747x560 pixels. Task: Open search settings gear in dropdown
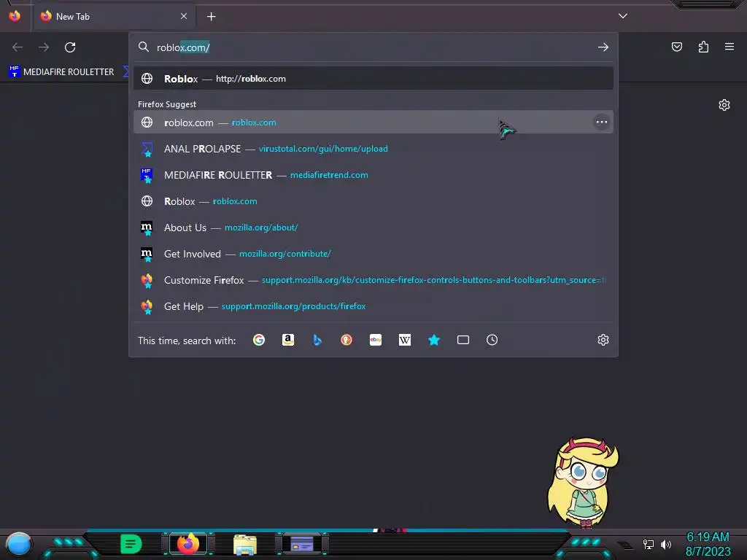coord(603,340)
